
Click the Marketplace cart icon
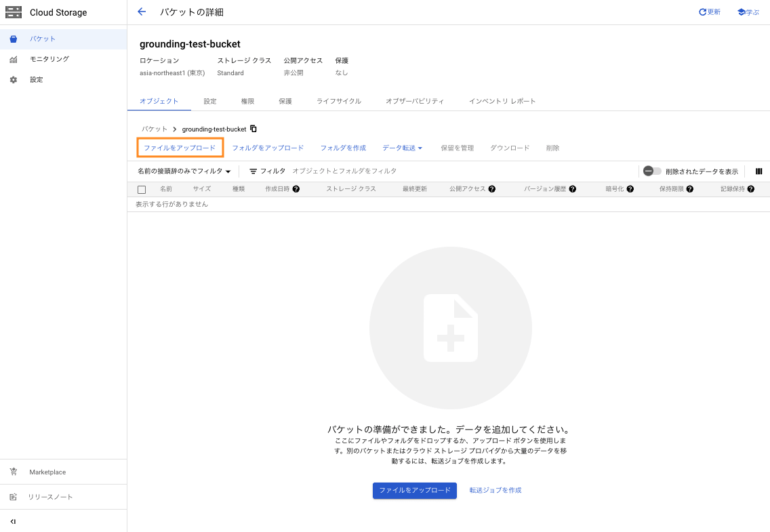tap(14, 472)
